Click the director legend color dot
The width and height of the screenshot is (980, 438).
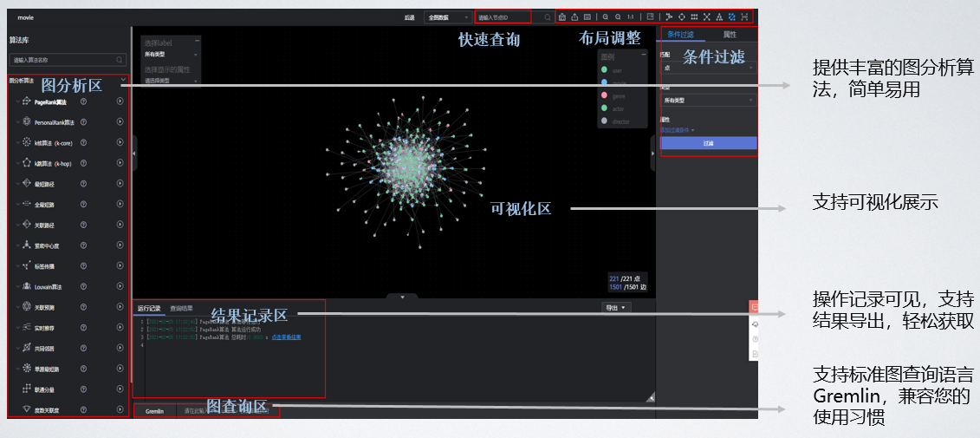(604, 121)
